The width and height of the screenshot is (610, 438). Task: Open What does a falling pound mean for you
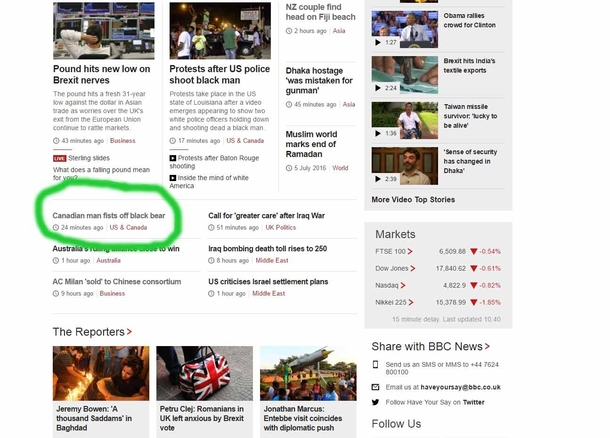click(101, 173)
